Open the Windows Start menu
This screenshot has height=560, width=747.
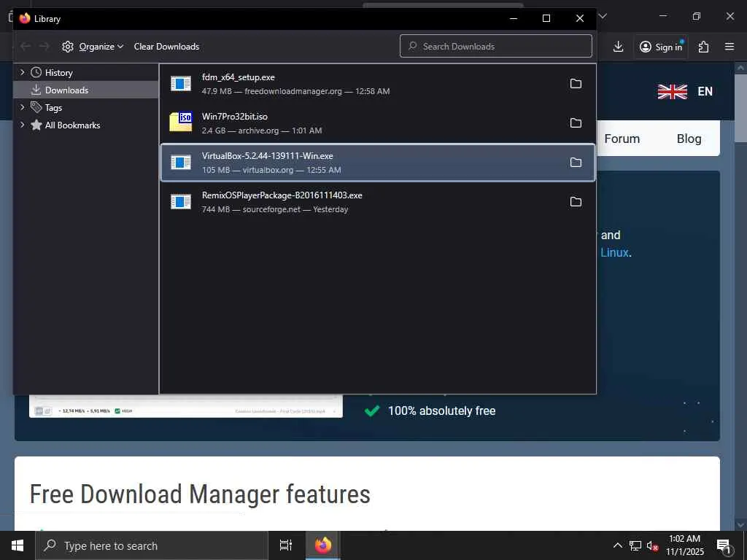18,545
